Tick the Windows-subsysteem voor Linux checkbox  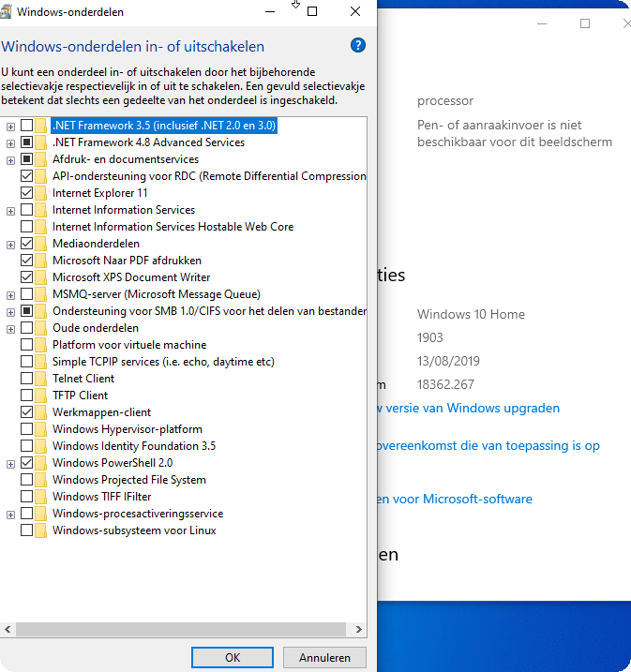tap(26, 530)
